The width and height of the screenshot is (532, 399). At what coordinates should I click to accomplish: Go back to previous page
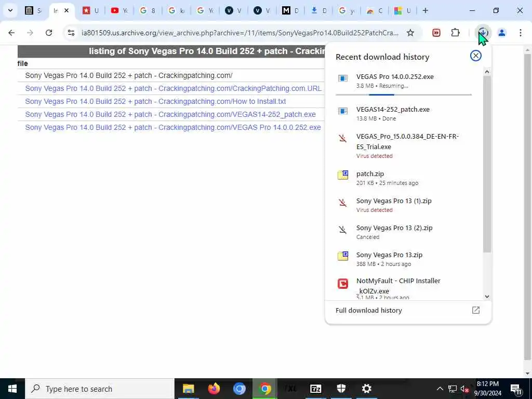click(11, 33)
